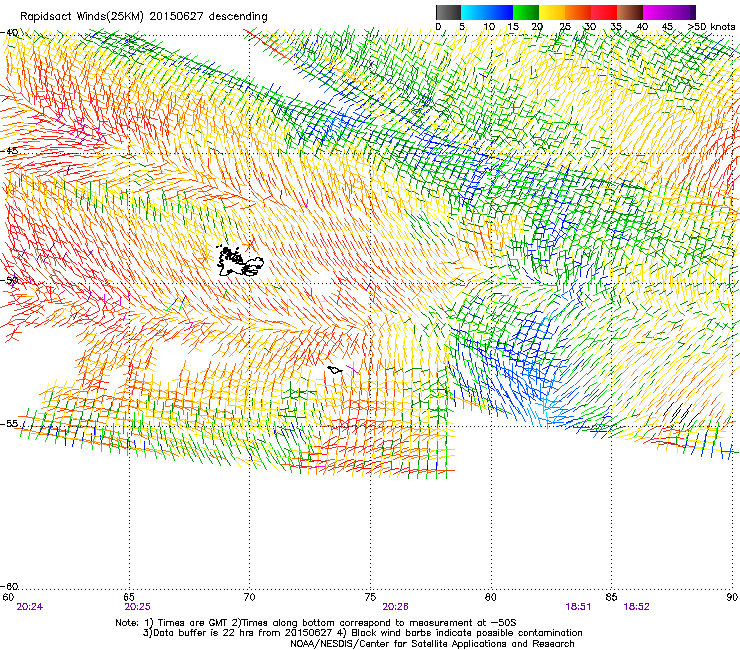Click the '18:51' pass time label
The image size is (740, 650).
(x=578, y=607)
